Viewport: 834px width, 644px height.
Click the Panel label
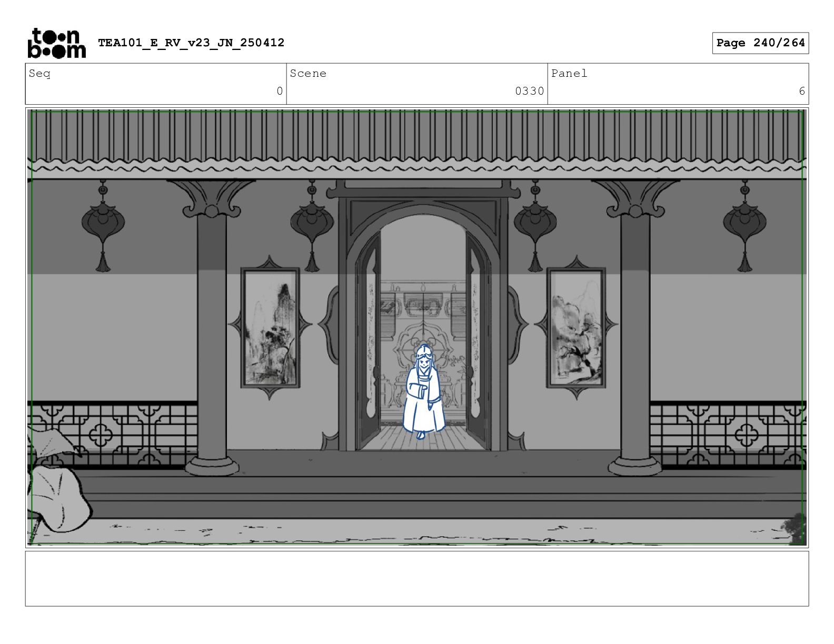(569, 74)
